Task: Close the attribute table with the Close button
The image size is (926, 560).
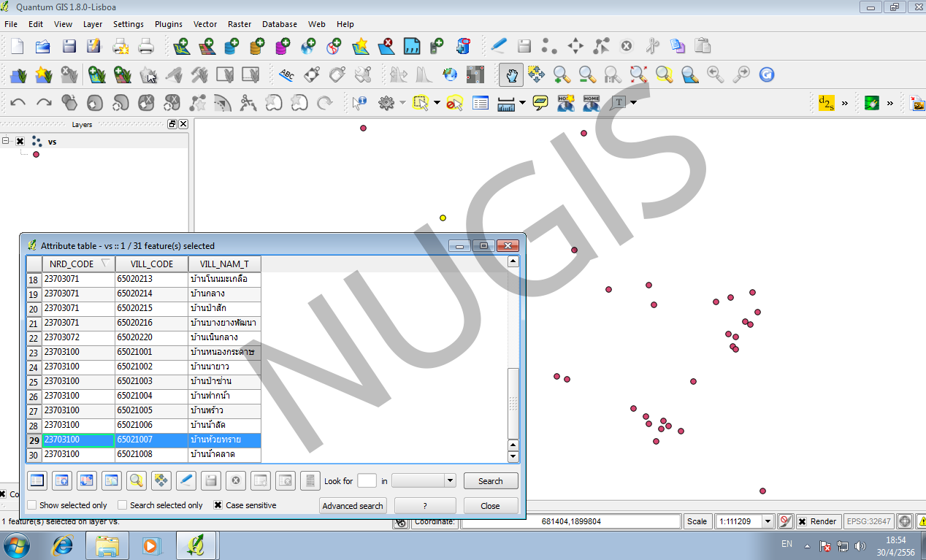Action: pyautogui.click(x=491, y=506)
